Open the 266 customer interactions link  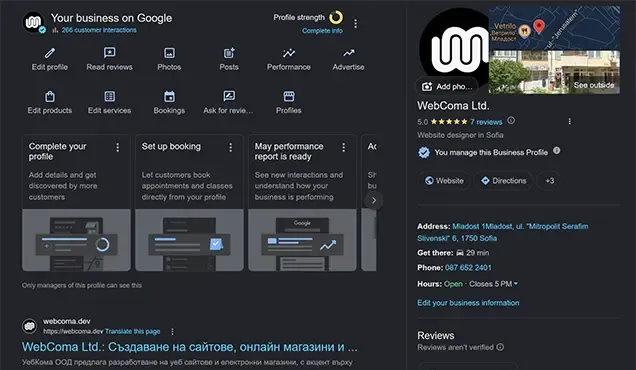99,30
